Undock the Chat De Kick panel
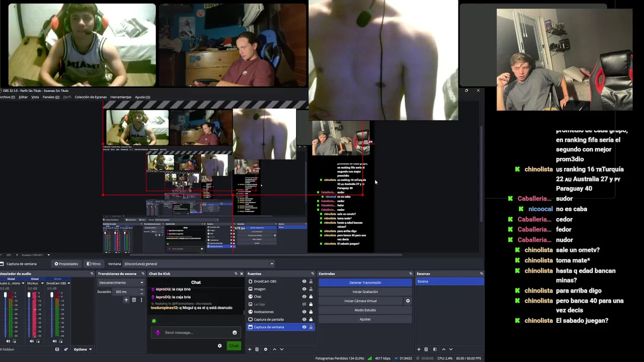Viewport: 644px width, 362px height. tap(235, 274)
